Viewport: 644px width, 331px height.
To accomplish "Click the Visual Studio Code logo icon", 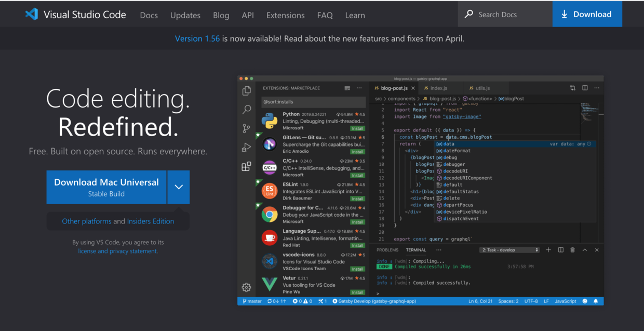I will (32, 15).
